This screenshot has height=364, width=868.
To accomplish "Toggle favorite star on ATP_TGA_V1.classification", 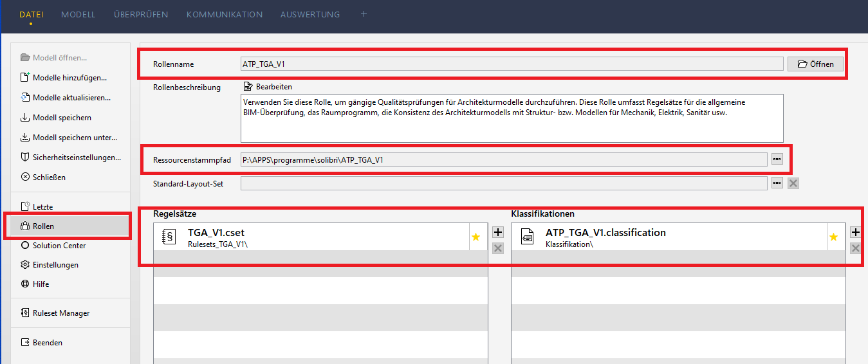I will click(833, 237).
